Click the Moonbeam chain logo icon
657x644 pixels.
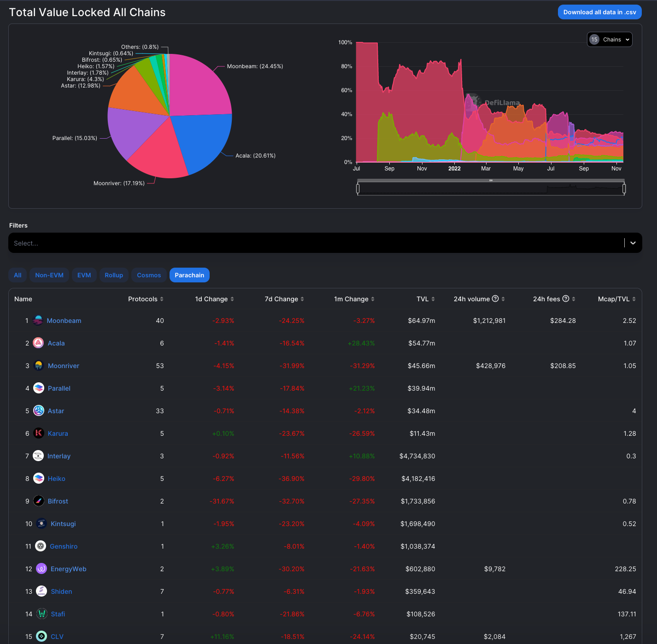click(38, 320)
